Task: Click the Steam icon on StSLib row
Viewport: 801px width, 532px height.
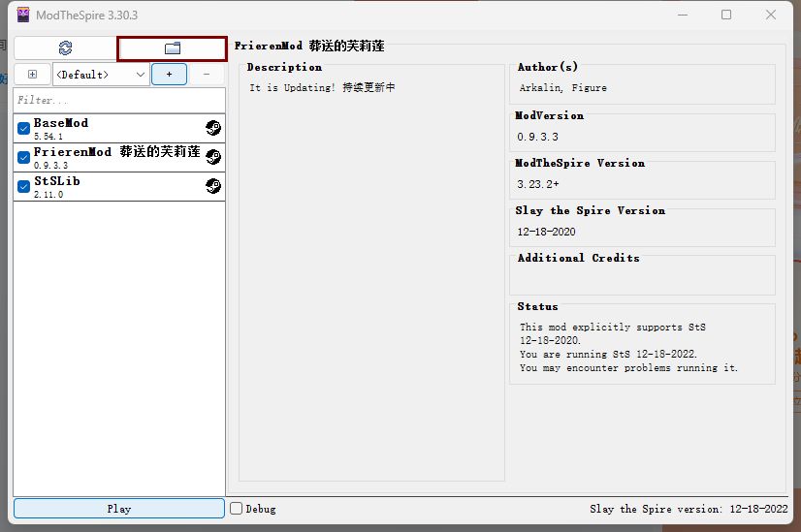Action: 213,186
